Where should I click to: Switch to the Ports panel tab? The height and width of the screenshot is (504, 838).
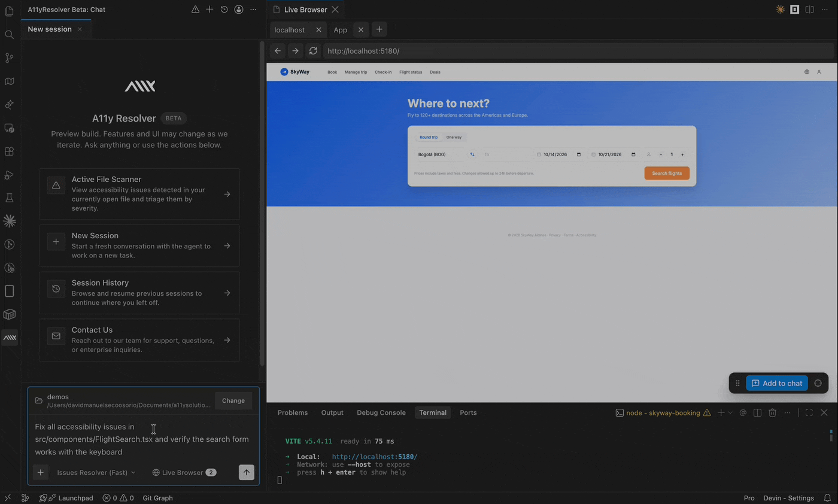pos(468,412)
